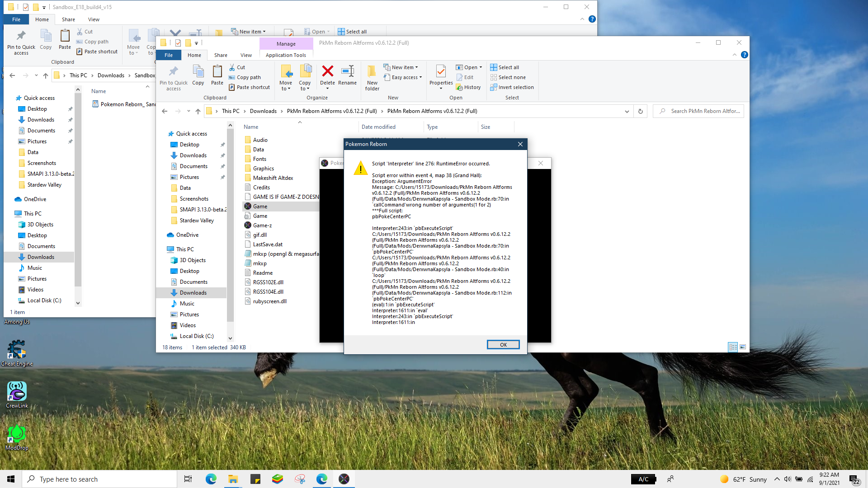Click Refresh button beside address bar

click(641, 111)
